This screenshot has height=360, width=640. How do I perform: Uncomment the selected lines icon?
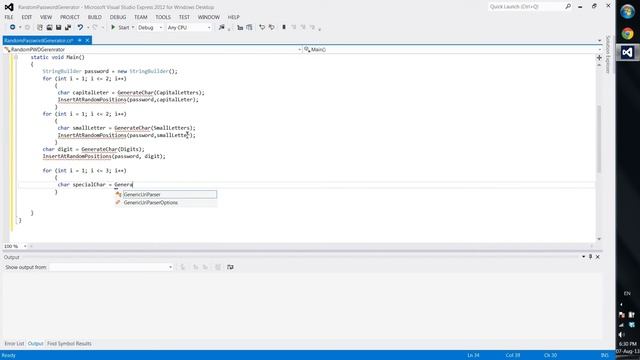pyautogui.click(x=271, y=27)
